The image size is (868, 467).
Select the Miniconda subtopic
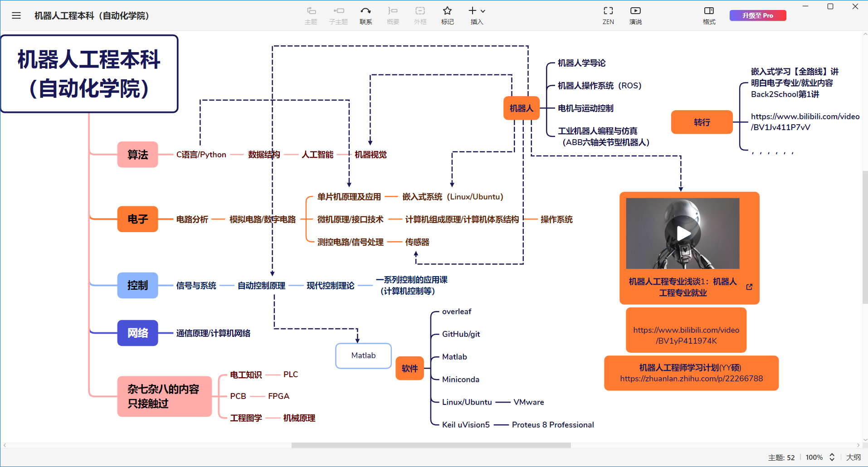[460, 379]
